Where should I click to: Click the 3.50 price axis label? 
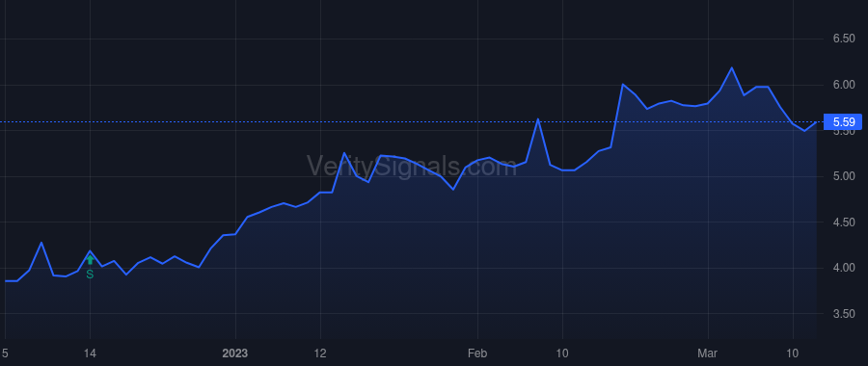(x=844, y=314)
